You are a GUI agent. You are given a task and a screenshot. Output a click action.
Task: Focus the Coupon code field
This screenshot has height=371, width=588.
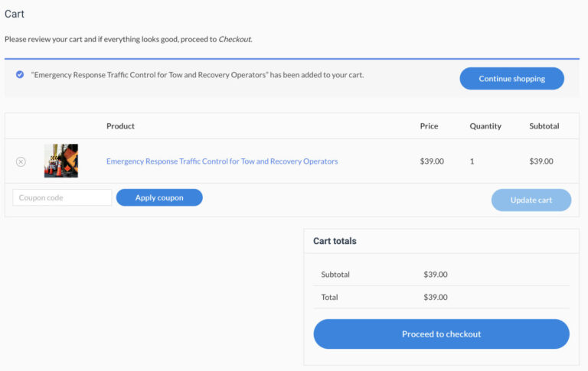(x=62, y=197)
